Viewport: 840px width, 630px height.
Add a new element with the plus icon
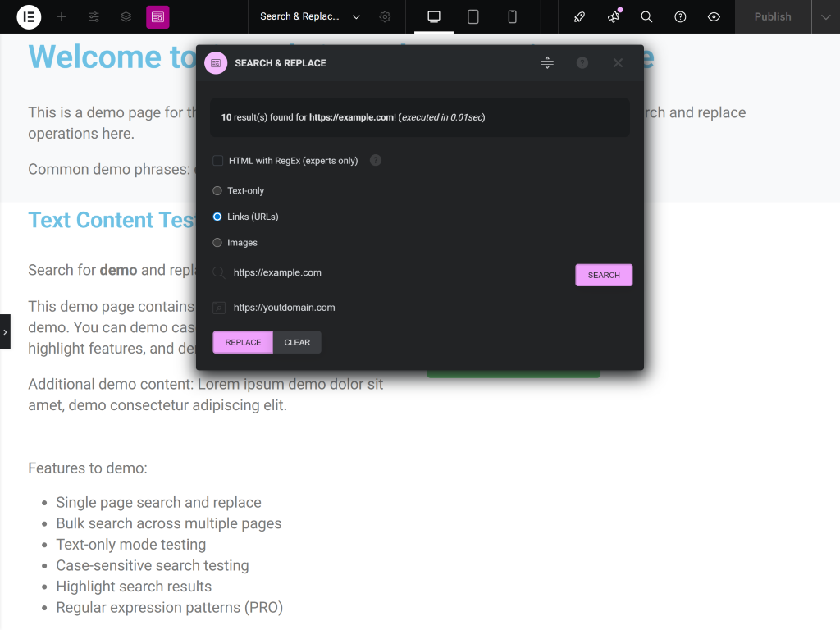pyautogui.click(x=62, y=16)
